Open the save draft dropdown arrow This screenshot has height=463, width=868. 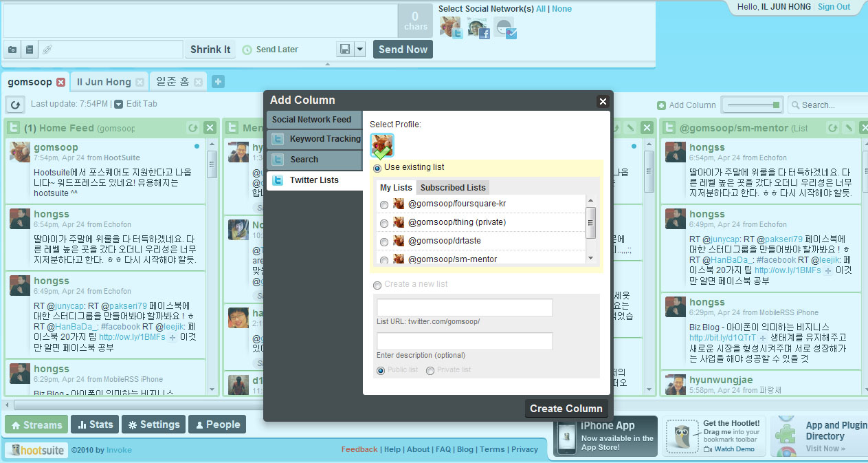click(359, 49)
